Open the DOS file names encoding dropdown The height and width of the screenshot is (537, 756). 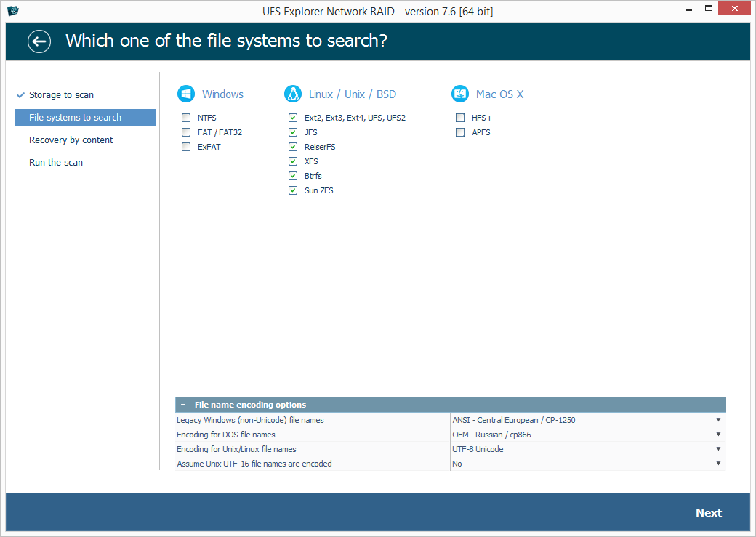point(587,435)
